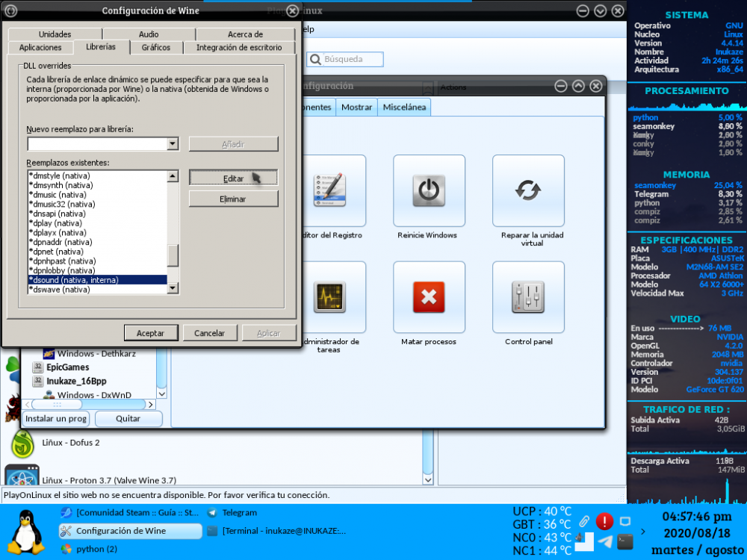Switch to the Gráficos tab

click(155, 47)
